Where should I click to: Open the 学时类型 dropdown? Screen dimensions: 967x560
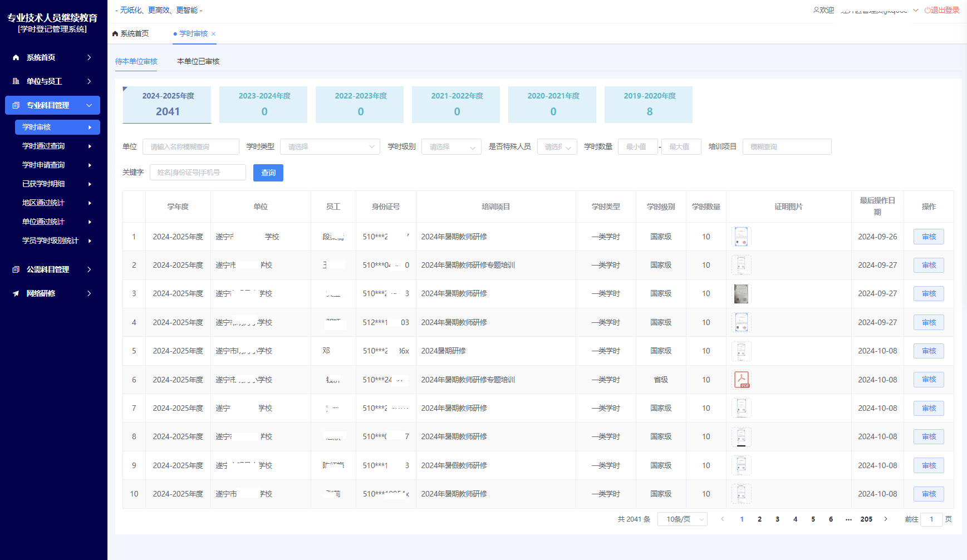[x=330, y=146]
